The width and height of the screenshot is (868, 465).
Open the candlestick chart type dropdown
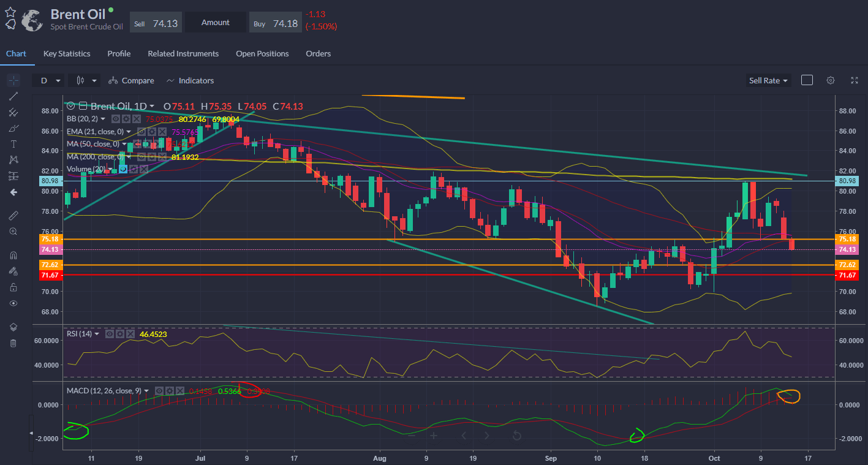[x=85, y=80]
